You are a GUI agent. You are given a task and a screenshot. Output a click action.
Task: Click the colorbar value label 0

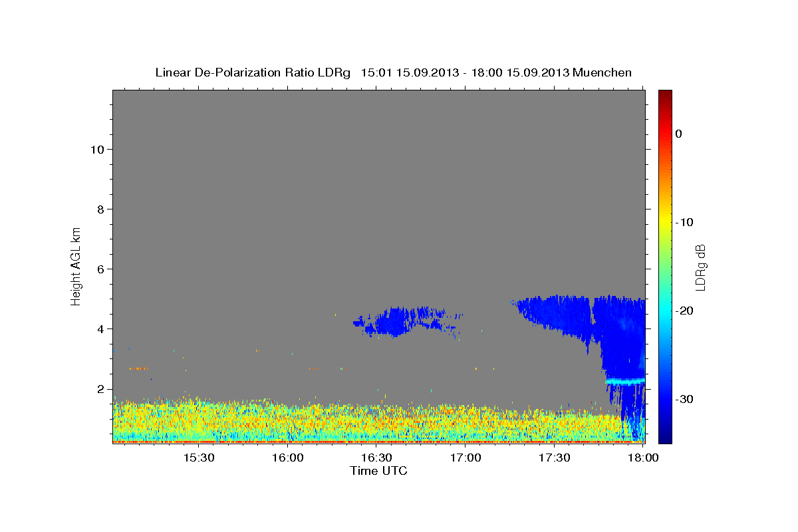pyautogui.click(x=679, y=134)
